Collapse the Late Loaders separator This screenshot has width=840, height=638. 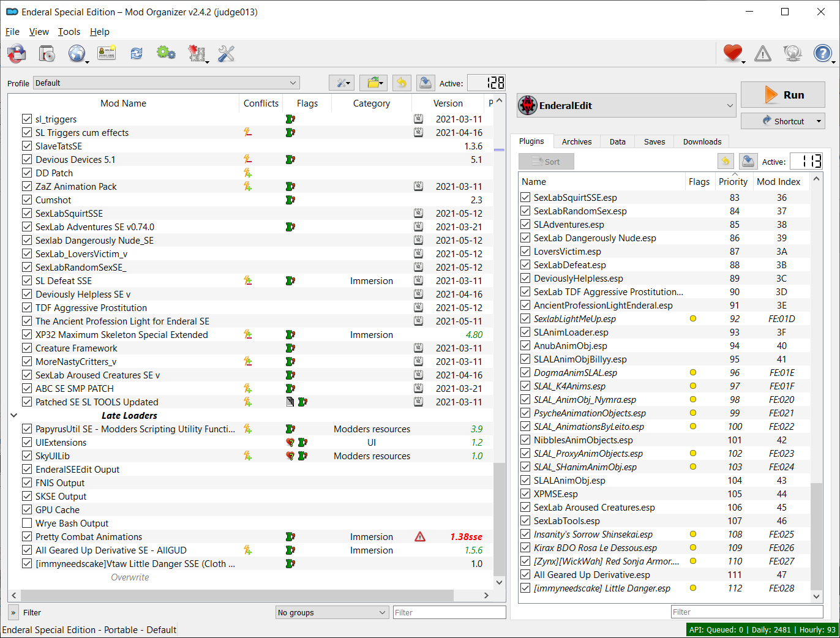coord(14,416)
